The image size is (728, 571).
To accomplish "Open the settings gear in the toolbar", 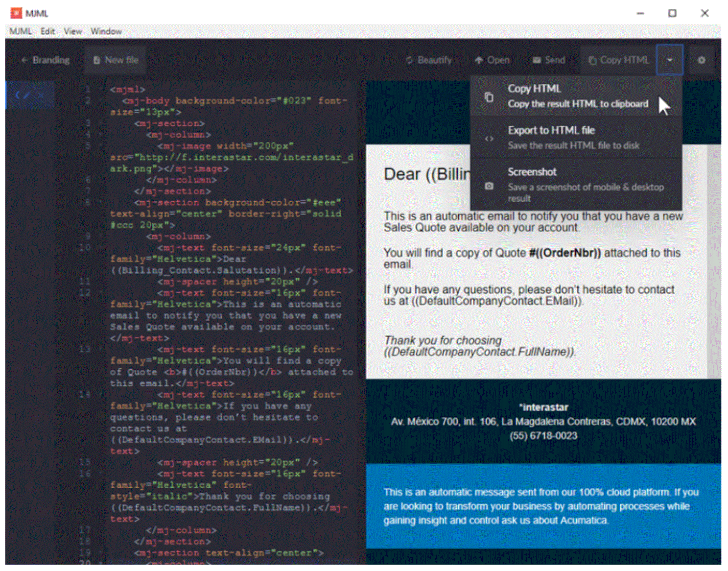I will tap(702, 60).
